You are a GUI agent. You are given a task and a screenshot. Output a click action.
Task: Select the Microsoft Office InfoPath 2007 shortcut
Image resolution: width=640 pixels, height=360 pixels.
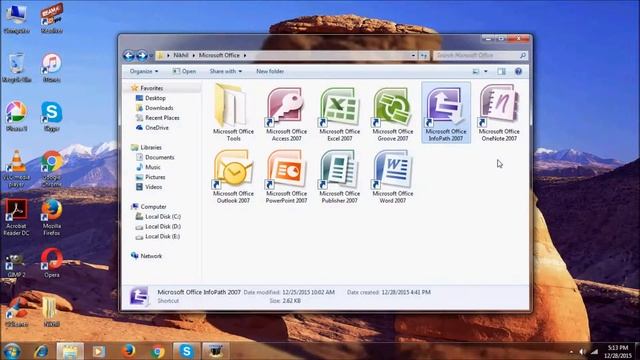445,113
